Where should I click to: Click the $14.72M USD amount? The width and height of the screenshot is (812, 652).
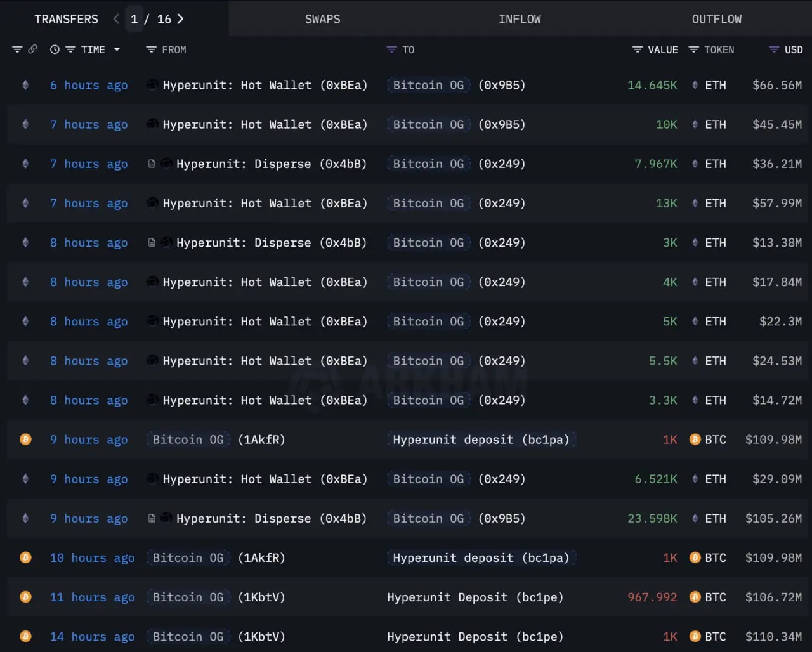click(x=777, y=400)
